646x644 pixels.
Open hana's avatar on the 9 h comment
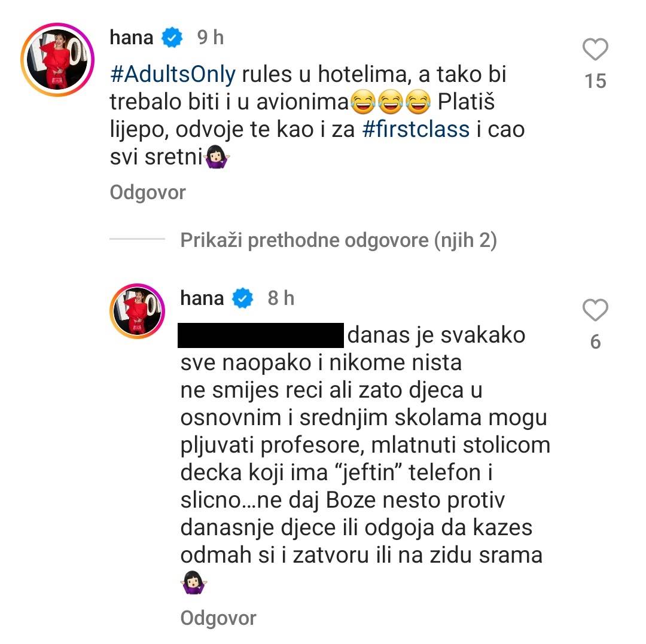tap(54, 57)
